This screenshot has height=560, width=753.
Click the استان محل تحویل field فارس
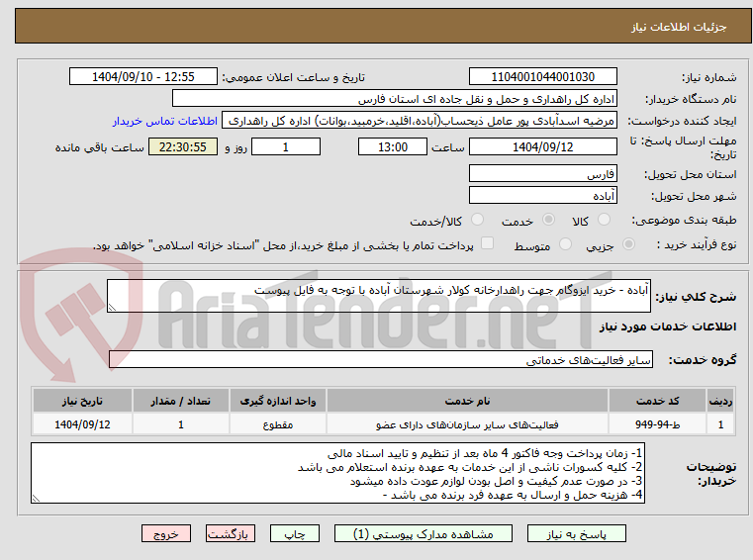click(542, 173)
